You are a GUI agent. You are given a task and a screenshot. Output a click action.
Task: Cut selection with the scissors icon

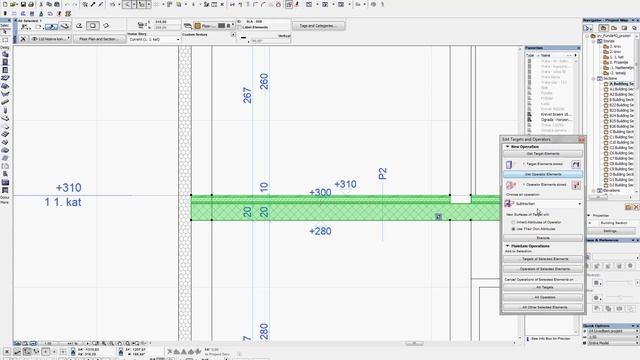click(41, 4)
